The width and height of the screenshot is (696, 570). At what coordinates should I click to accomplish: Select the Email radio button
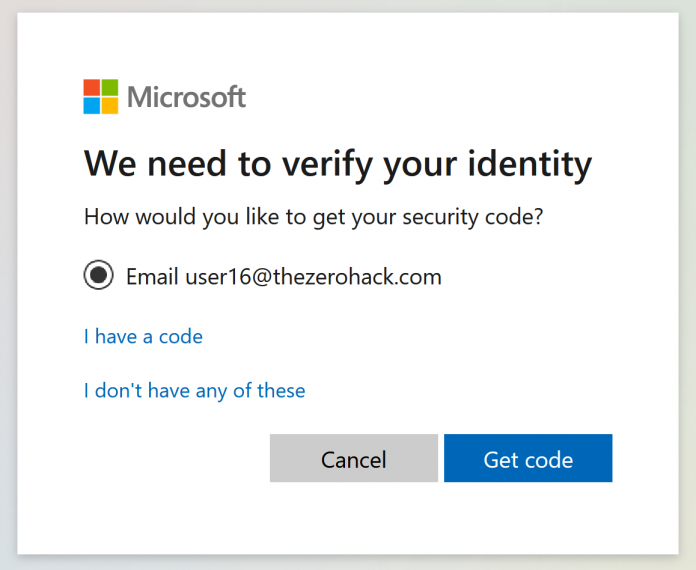[x=99, y=275]
